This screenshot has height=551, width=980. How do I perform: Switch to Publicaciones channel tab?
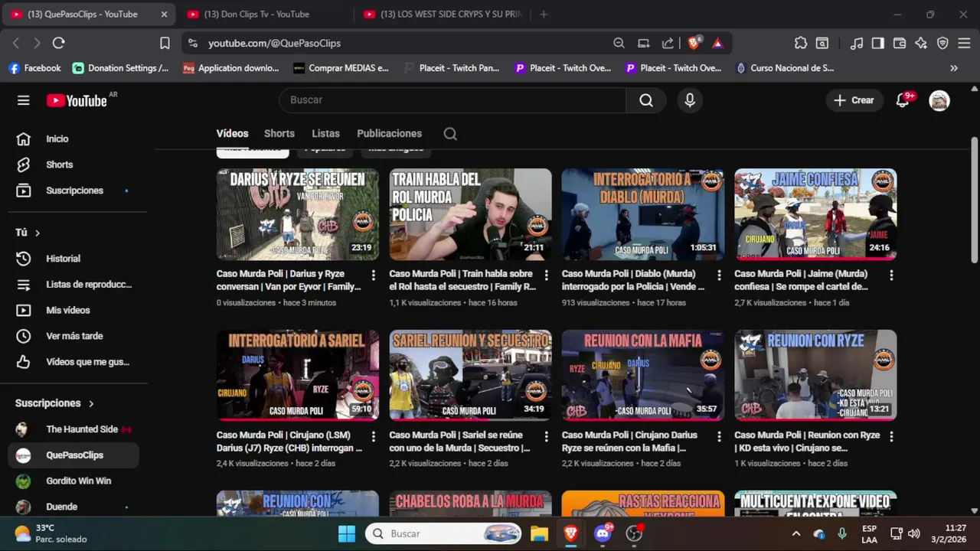coord(389,133)
